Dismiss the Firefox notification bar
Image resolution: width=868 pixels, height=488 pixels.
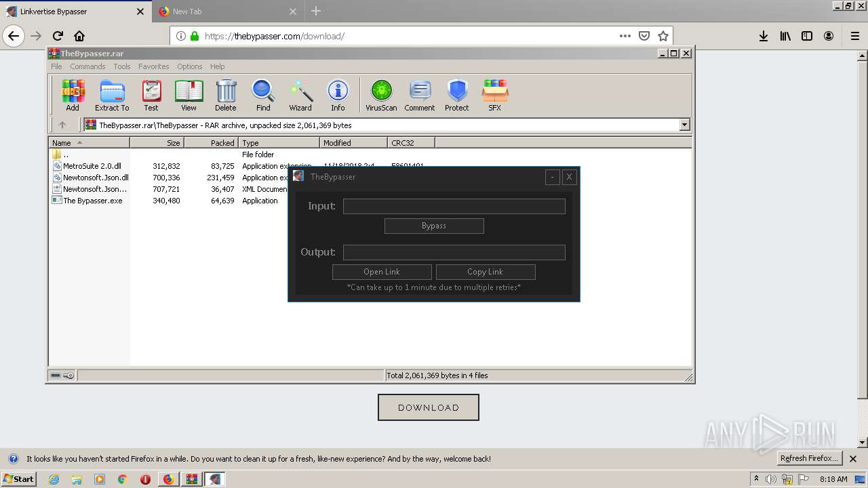853,459
